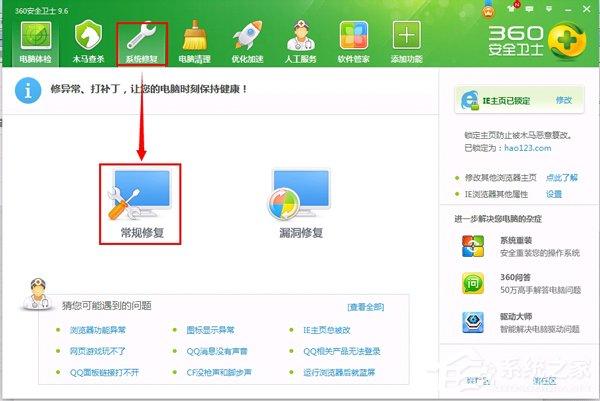Image resolution: width=600 pixels, height=401 pixels.
Task: Minimize the 360安全卫士 window
Action: (568, 9)
